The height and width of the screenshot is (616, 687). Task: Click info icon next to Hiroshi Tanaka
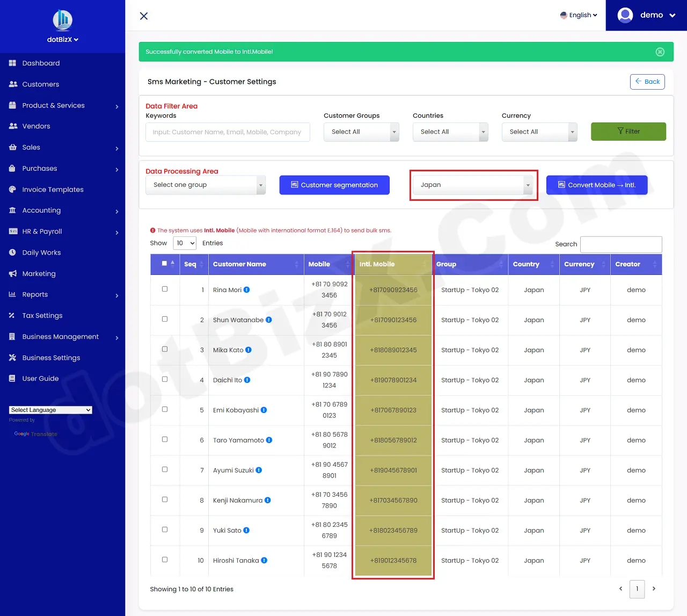point(264,561)
